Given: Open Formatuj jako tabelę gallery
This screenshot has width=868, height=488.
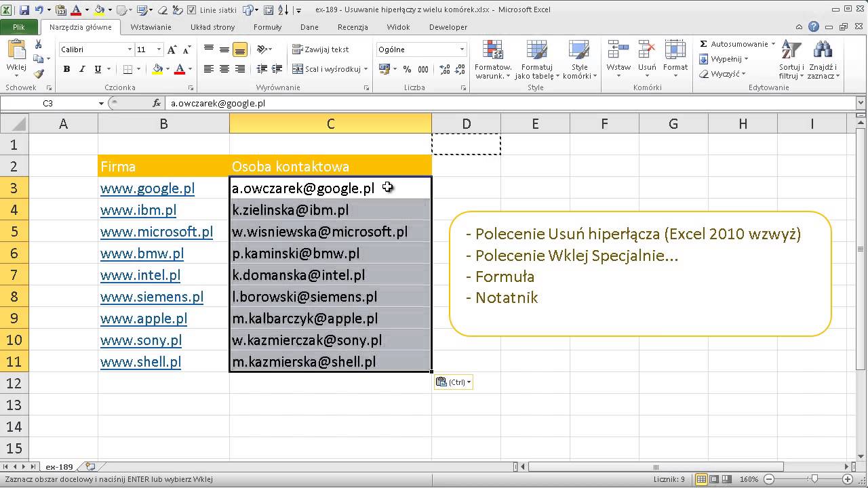Looking at the screenshot, I should click(x=537, y=59).
